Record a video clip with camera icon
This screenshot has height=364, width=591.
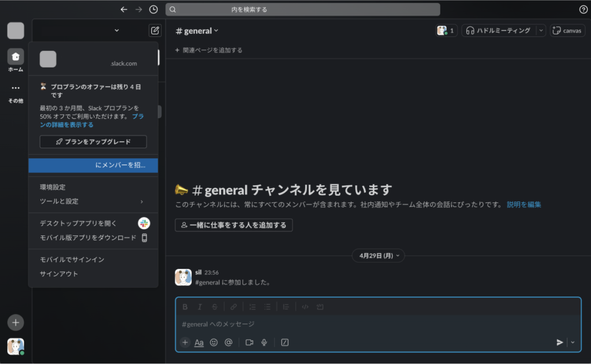coord(249,342)
